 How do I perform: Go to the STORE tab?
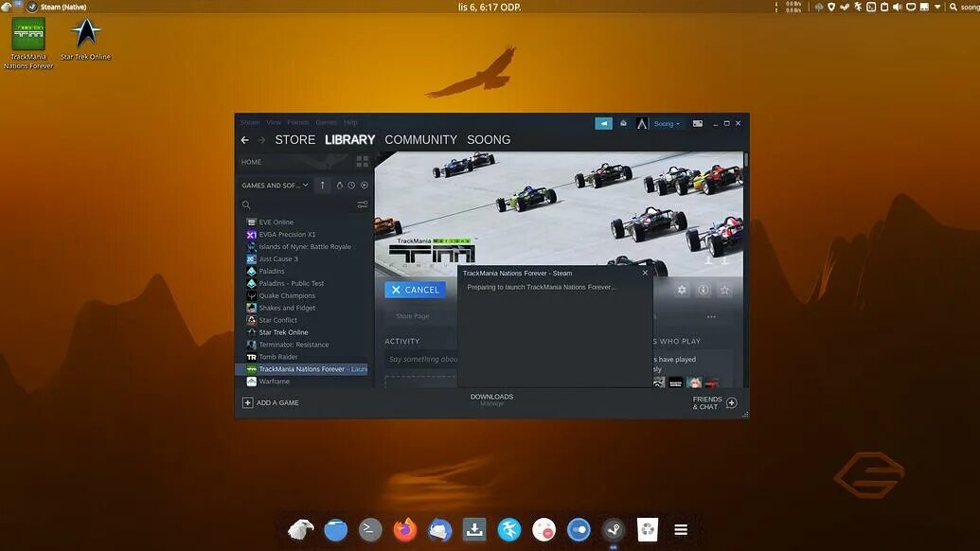[x=295, y=140]
